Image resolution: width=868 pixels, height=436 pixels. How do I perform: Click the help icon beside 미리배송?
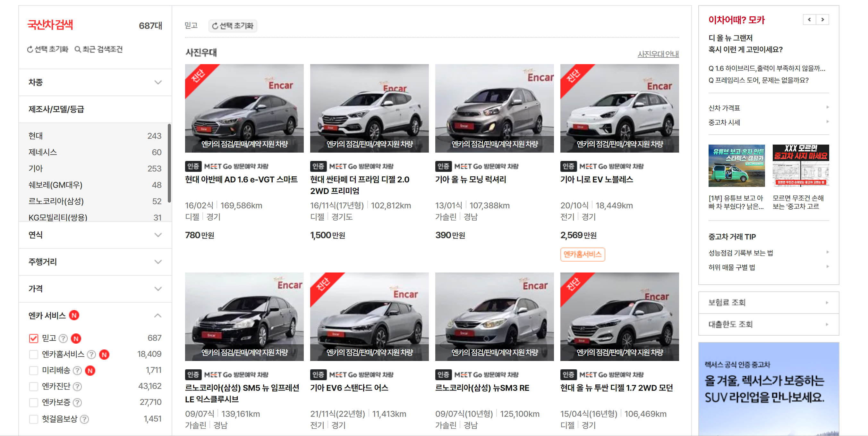[x=78, y=371]
